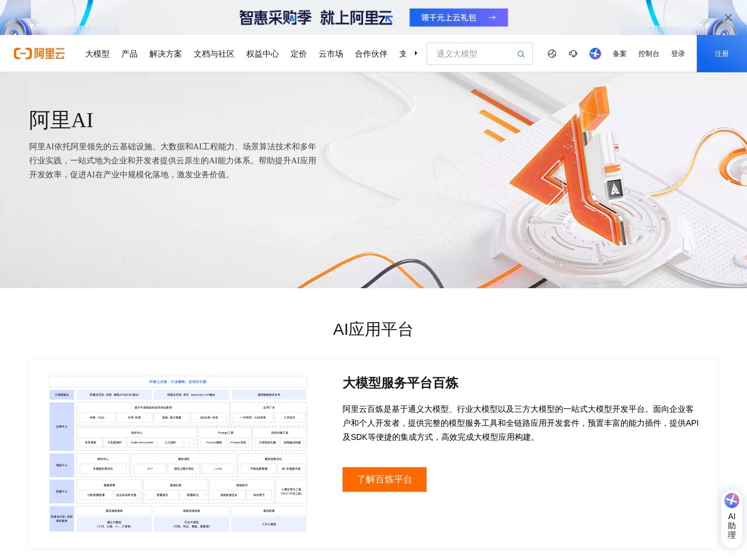Click the 智惠采购季 就上阿里云 banner text
This screenshot has height=560, width=747.
316,17
